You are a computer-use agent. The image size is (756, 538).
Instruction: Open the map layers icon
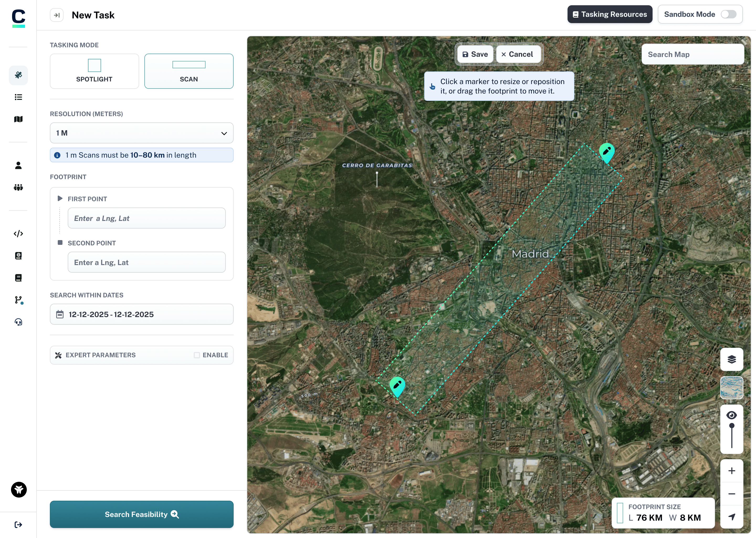pyautogui.click(x=732, y=359)
